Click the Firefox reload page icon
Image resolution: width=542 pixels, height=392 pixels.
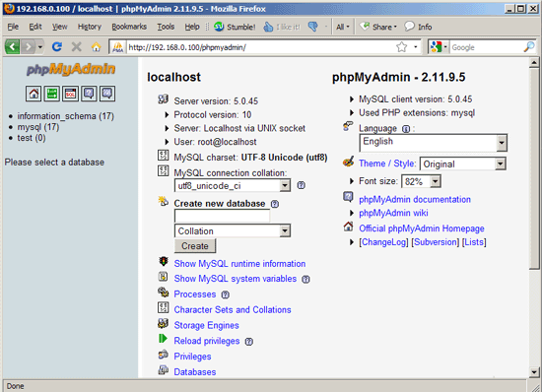tap(57, 46)
